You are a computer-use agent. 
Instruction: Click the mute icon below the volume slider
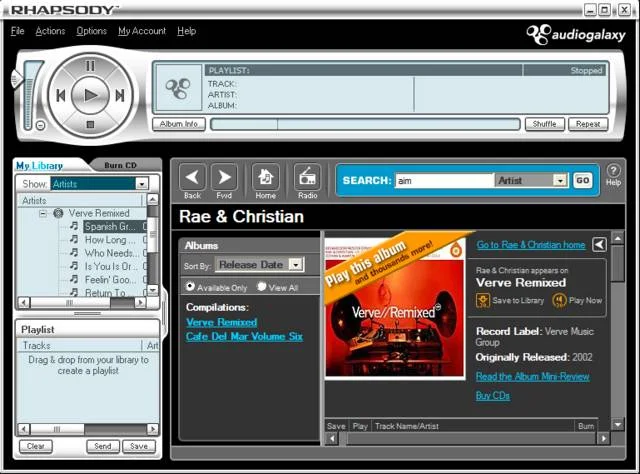click(x=40, y=125)
